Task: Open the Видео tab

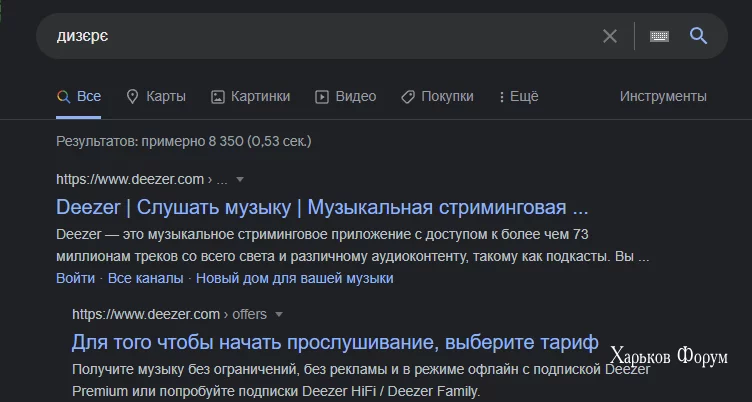Action: (345, 96)
